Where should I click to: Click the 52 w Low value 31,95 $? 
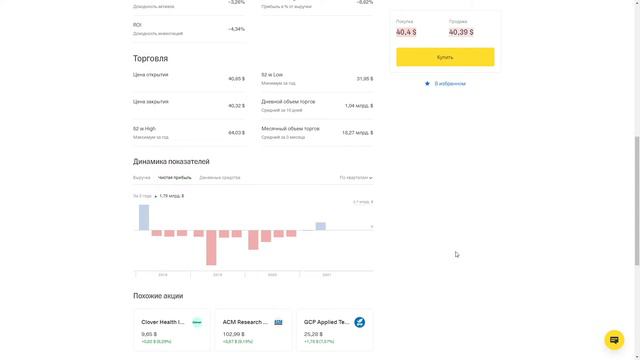[x=365, y=79]
